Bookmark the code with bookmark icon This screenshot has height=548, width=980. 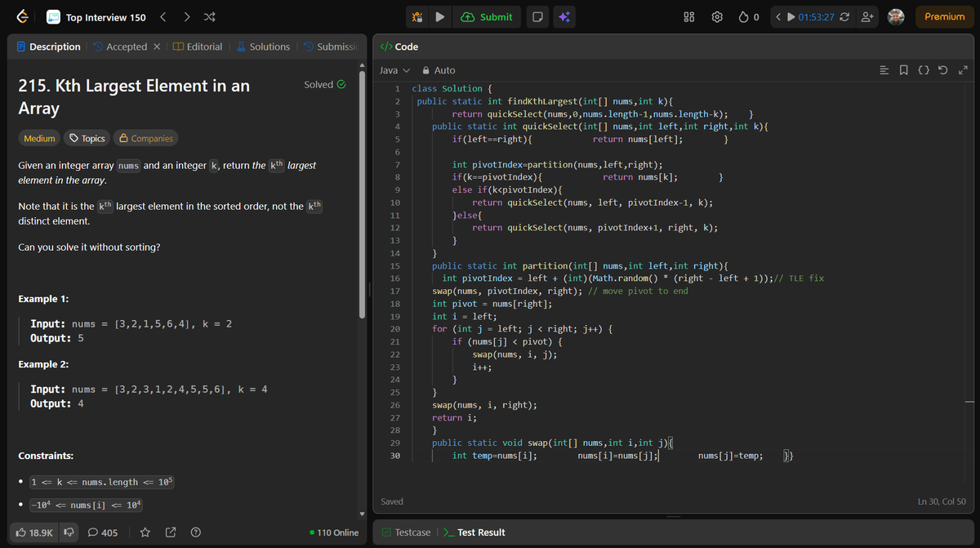tap(904, 70)
